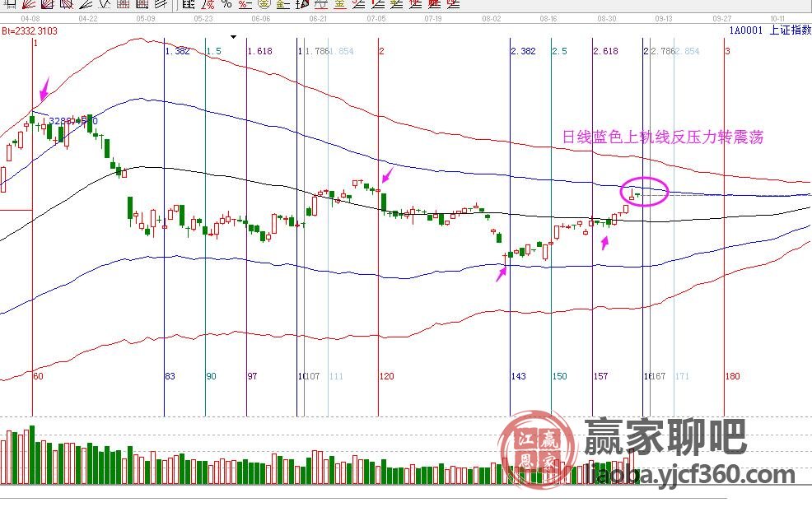The height and width of the screenshot is (507, 812).
Task: Click the 08-30 date on time axis
Action: [x=607, y=19]
